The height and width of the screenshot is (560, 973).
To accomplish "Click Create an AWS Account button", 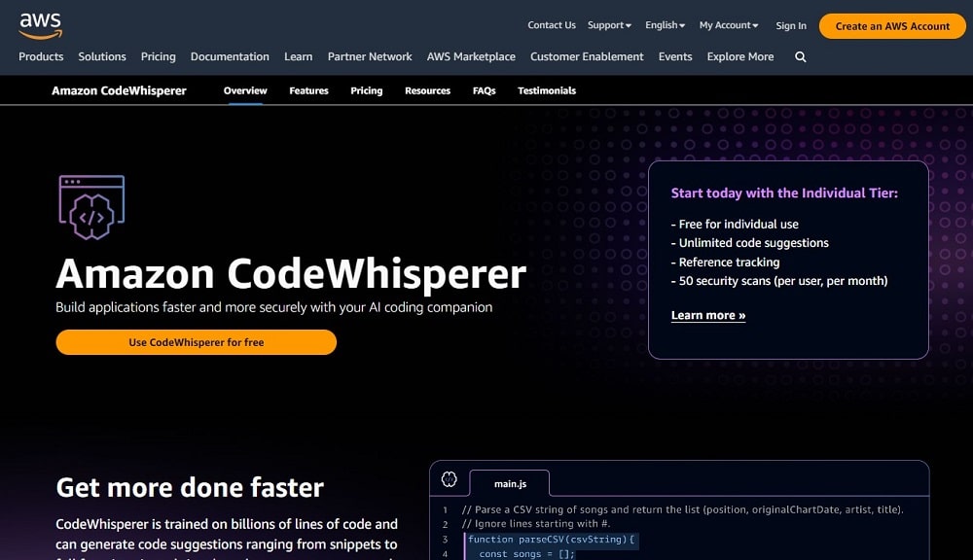I will (x=892, y=26).
